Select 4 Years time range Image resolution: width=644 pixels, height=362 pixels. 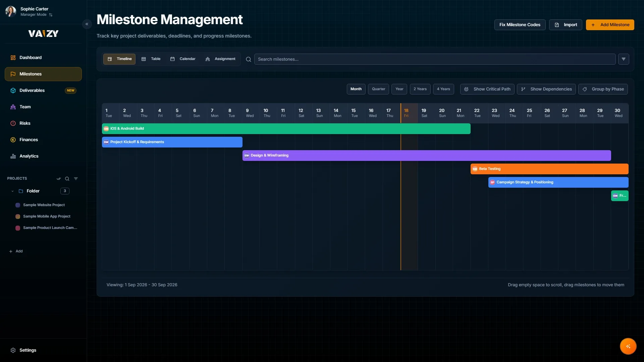[443, 89]
